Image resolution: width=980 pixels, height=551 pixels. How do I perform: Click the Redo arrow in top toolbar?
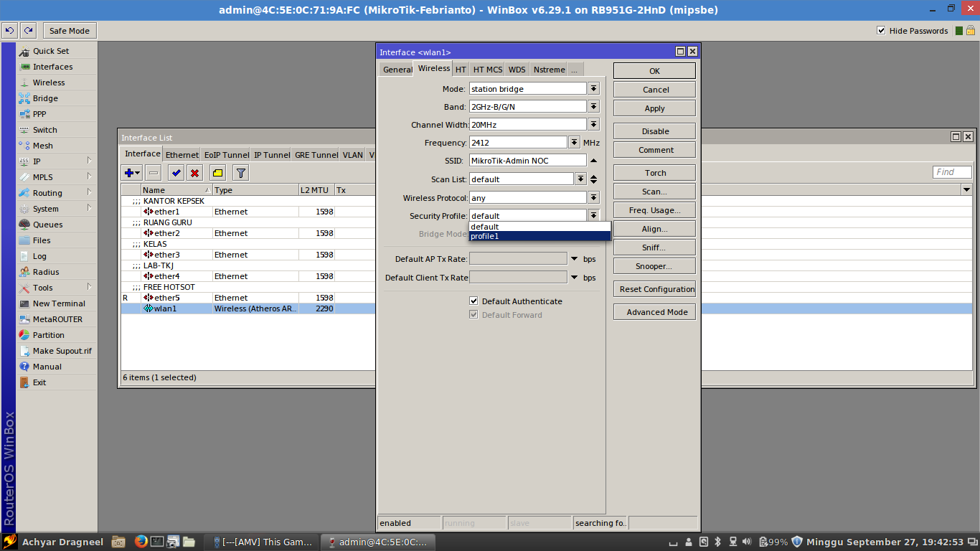(x=28, y=31)
